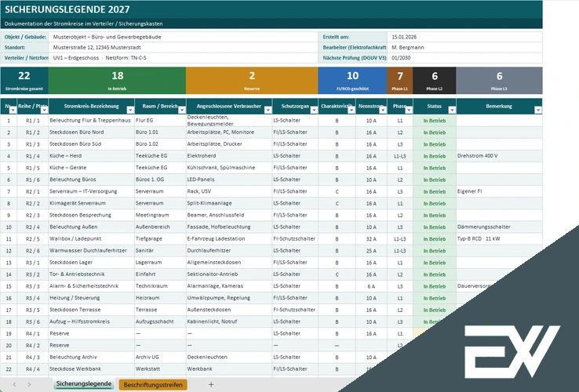Viewport: 579px width, 392px height.
Task: Select cell Beleuchtung Außen
Action: [x=91, y=227]
